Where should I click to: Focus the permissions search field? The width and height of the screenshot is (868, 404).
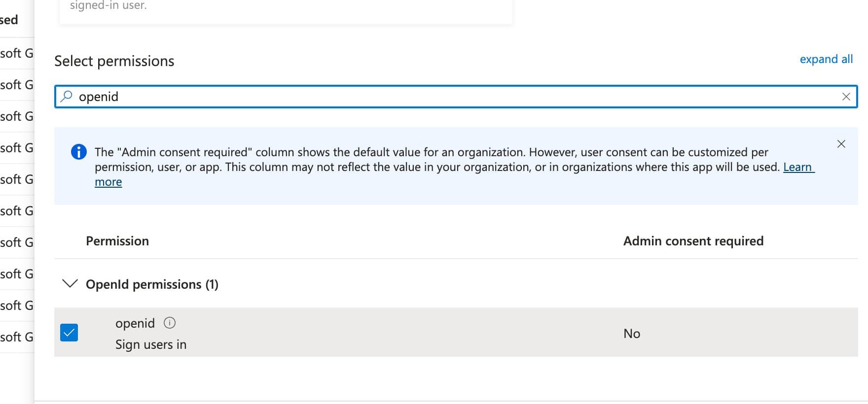(456, 97)
